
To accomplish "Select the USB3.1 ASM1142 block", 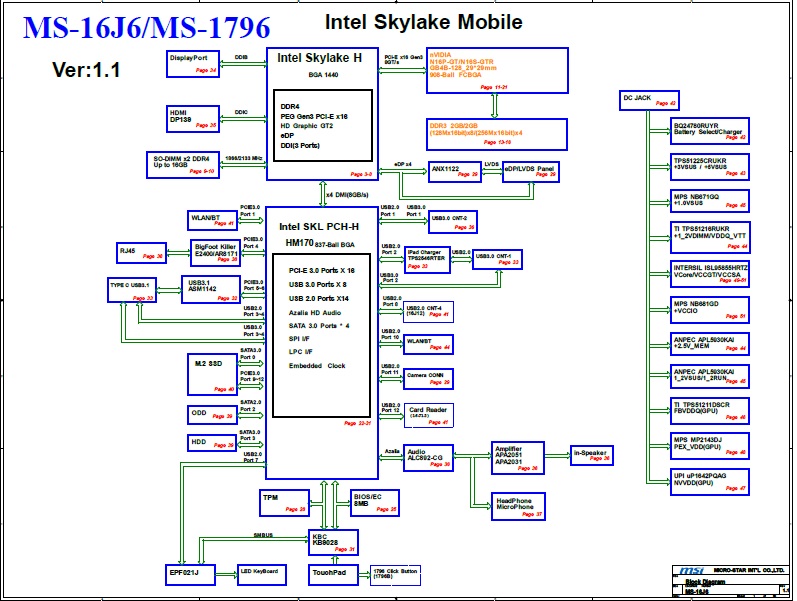I will [x=210, y=290].
